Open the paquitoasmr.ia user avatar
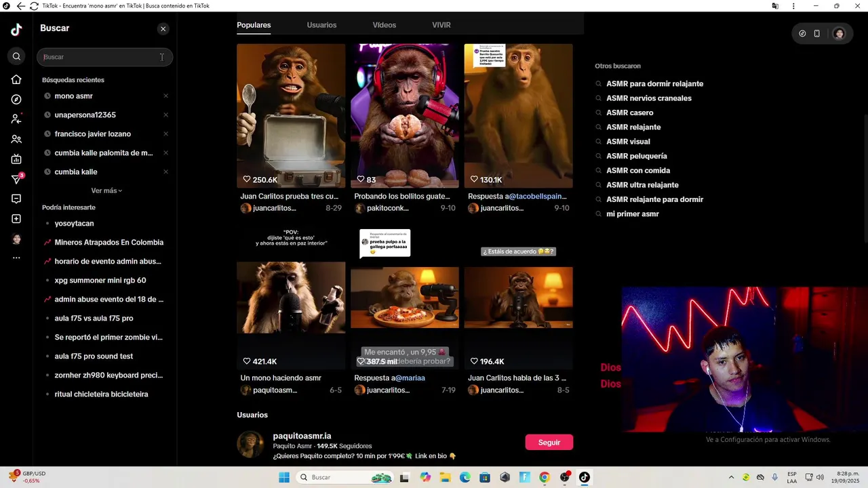This screenshot has width=868, height=488. click(250, 445)
